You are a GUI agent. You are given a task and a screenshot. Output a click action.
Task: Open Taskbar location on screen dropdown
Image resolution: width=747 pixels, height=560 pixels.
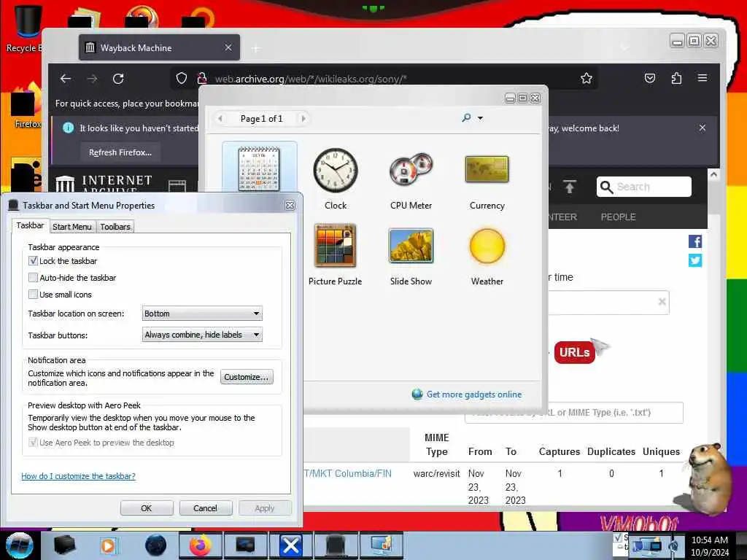[x=202, y=314]
